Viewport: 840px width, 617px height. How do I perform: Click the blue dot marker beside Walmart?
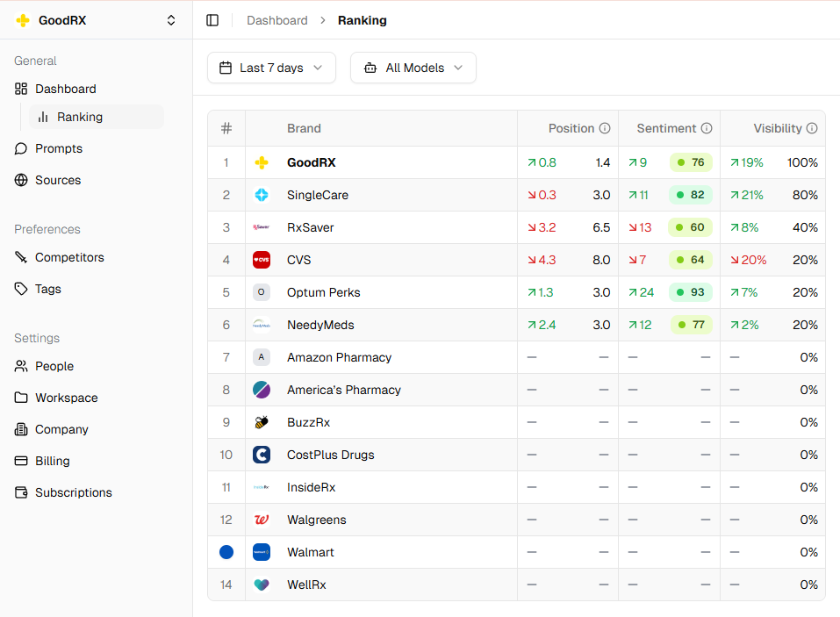tap(226, 552)
